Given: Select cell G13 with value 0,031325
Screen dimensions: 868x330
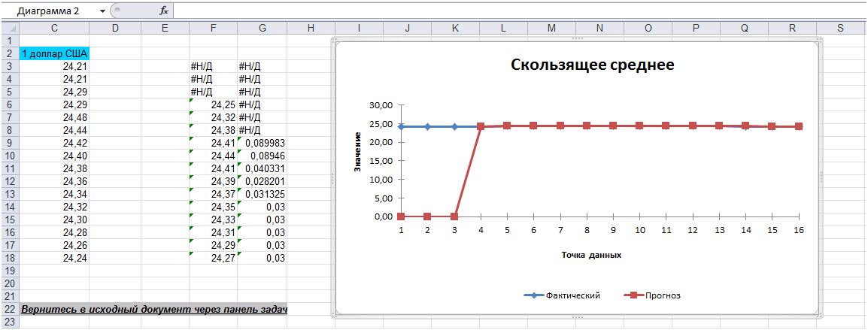Looking at the screenshot, I should [262, 194].
